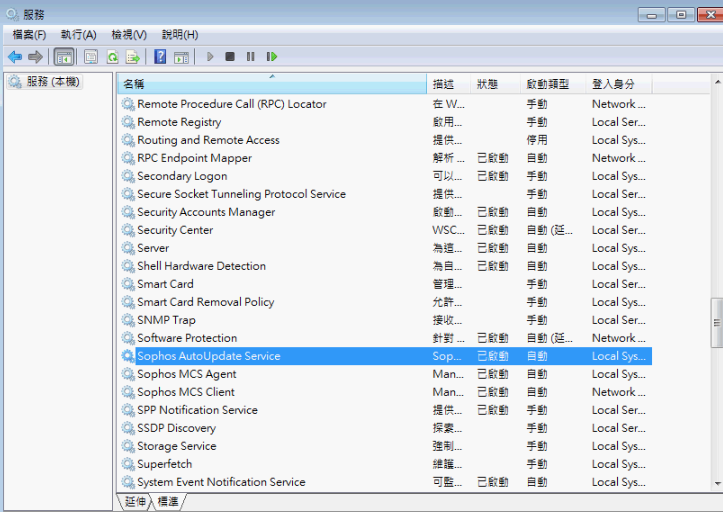Open the 執行(A) menu
The image size is (723, 512).
[x=78, y=35]
